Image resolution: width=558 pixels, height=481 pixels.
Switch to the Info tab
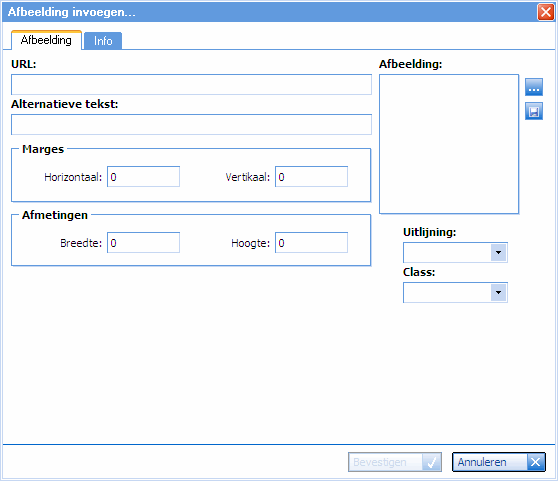click(103, 41)
